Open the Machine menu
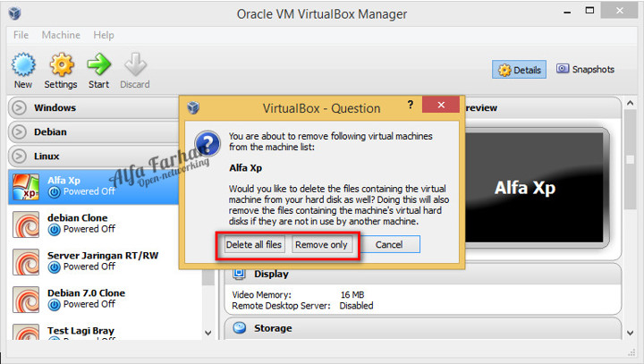The width and height of the screenshot is (644, 364). (61, 35)
